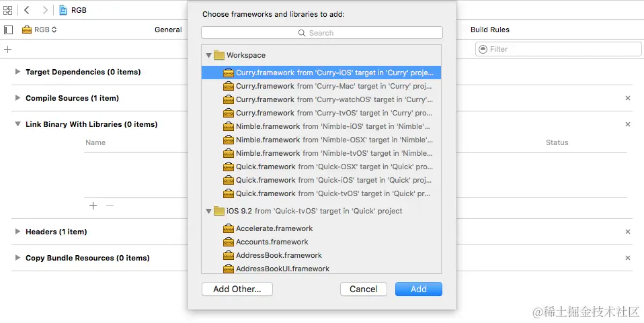The height and width of the screenshot is (323, 644).
Task: Click toolbox icon of Quick-tvOS framework row
Action: (x=229, y=193)
